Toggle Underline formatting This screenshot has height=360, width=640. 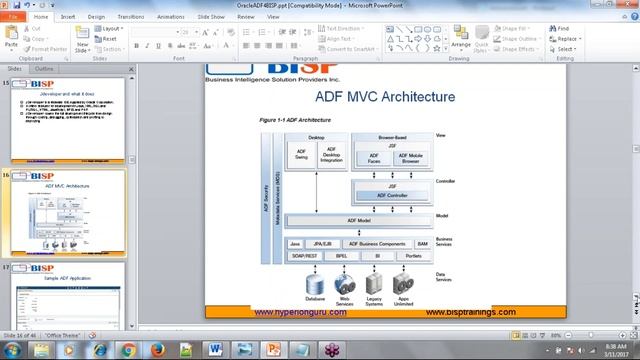coord(158,46)
